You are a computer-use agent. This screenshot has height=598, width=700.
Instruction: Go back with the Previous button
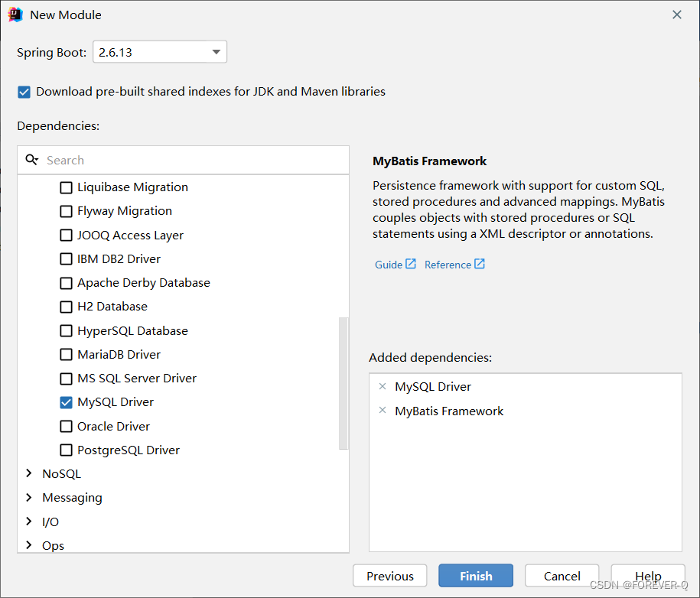389,576
